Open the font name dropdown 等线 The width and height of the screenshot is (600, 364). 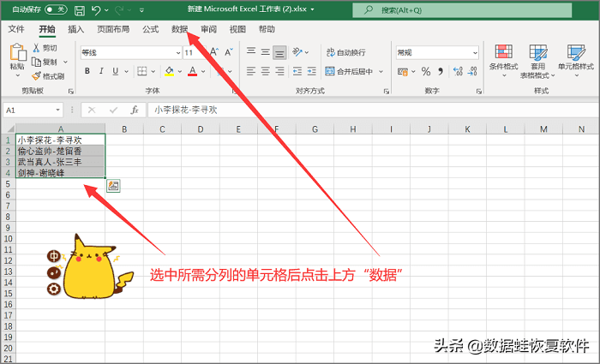pyautogui.click(x=178, y=53)
